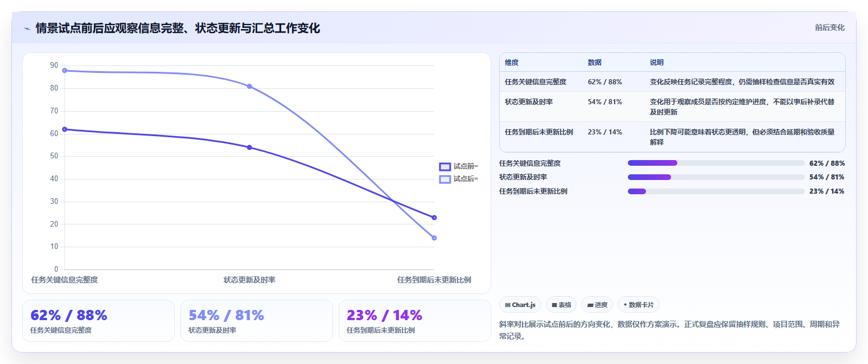Click the 试点前 point at value 23

(434, 218)
